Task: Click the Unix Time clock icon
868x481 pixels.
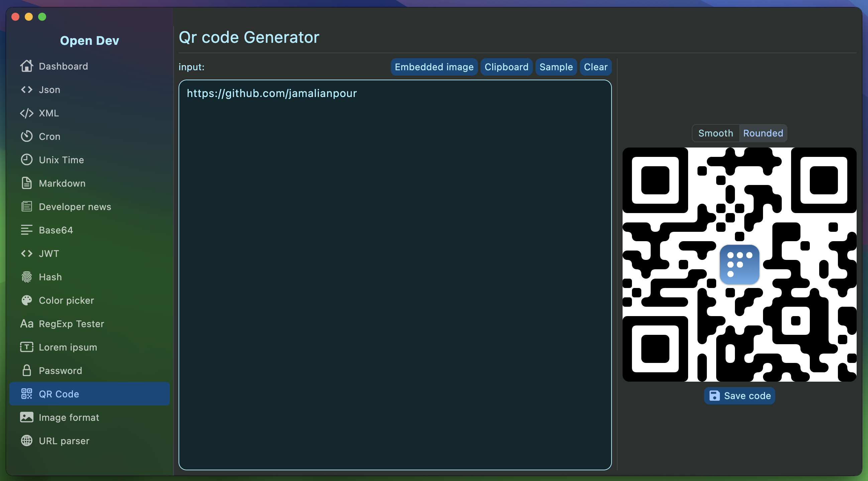Action: (x=27, y=160)
